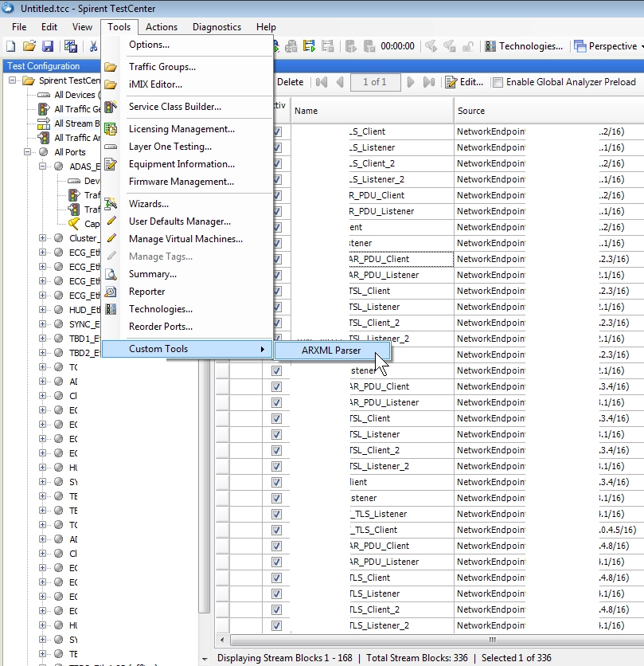Click the Reporter icon in Tools menu

[x=111, y=292]
